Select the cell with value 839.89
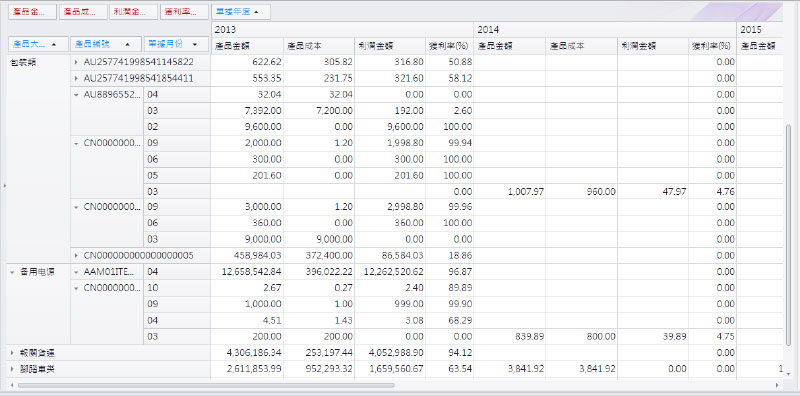Viewport: 800px width, 396px height. coord(510,337)
